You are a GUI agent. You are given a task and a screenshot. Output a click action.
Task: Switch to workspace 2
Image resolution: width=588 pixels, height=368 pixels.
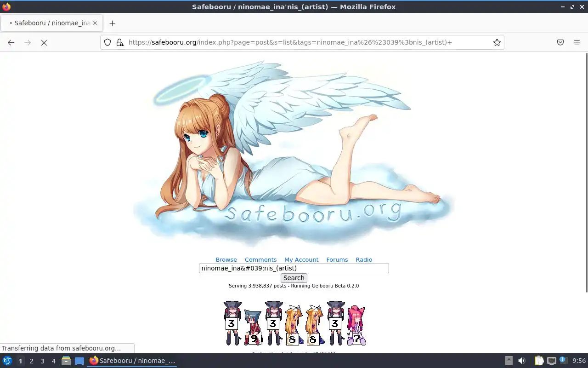31,361
